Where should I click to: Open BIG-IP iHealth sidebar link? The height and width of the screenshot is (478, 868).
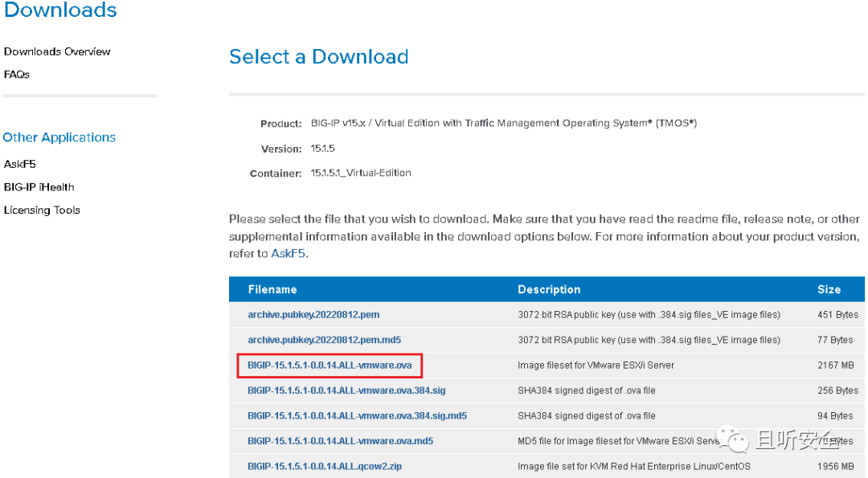39,187
